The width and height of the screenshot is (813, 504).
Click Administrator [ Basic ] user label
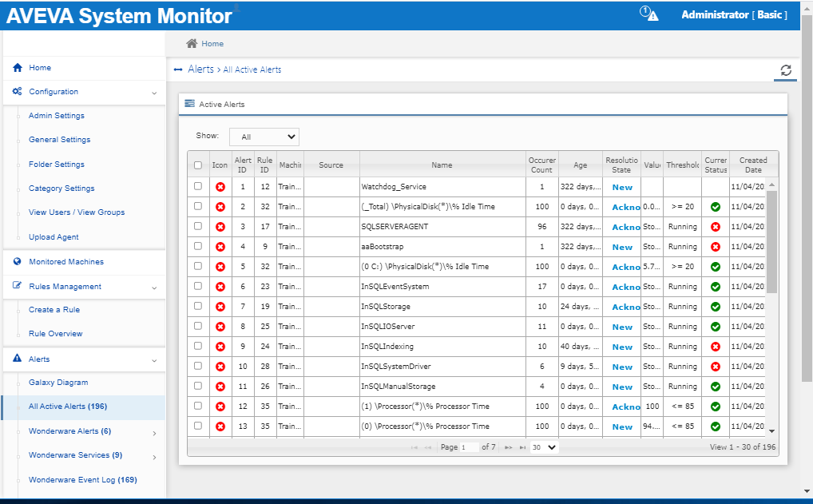tap(734, 14)
